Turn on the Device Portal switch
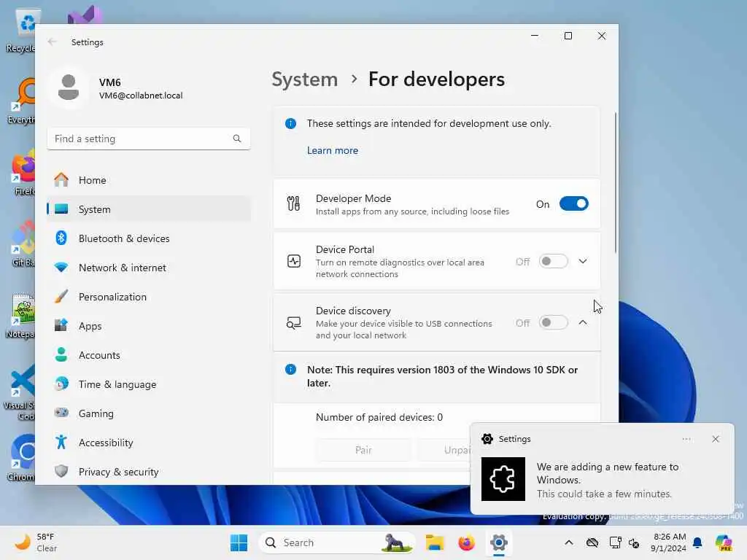The image size is (747, 560). point(553,261)
